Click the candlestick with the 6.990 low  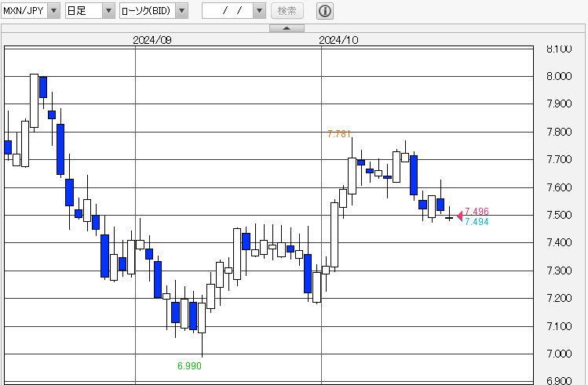202,318
